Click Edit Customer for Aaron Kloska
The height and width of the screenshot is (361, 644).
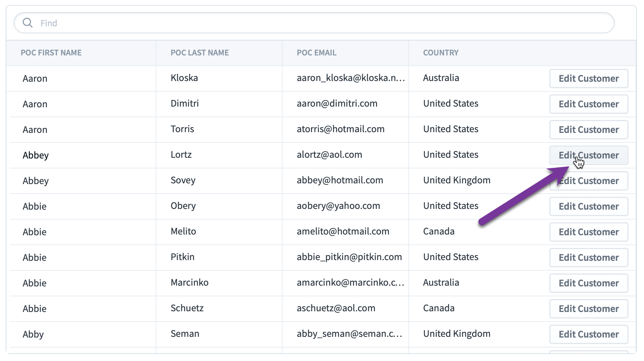point(589,78)
